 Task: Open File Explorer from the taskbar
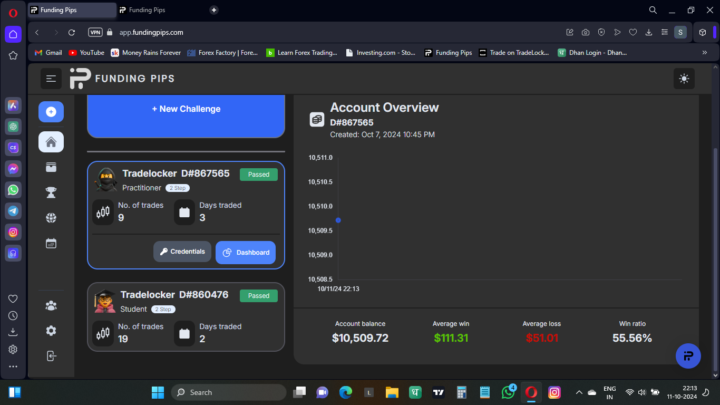click(x=392, y=393)
